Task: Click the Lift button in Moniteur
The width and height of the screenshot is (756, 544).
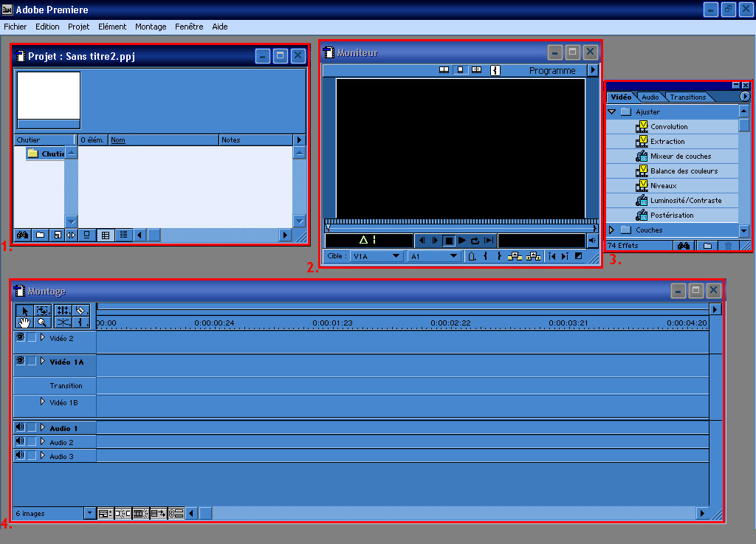Action: click(x=515, y=256)
